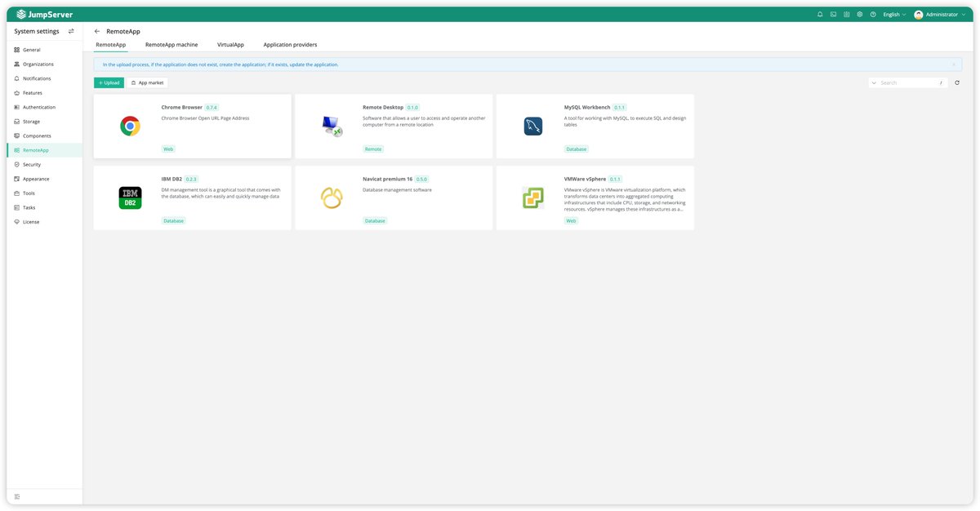Click the Administrator avatar picture

[919, 15]
